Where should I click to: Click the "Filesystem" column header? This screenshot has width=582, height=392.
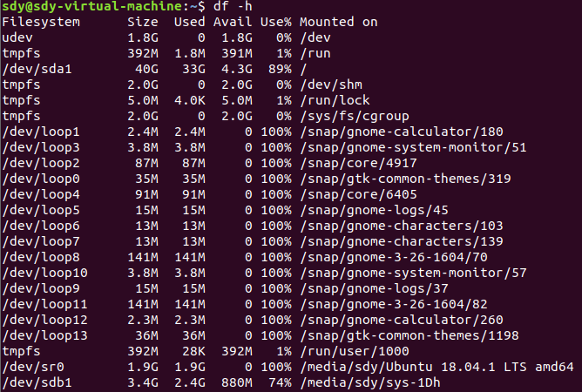click(x=39, y=22)
